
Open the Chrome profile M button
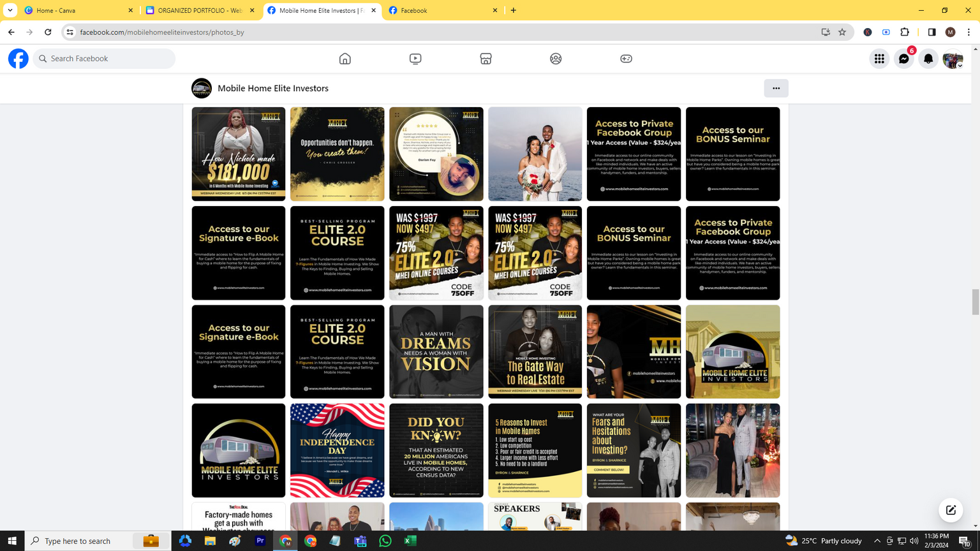tap(950, 32)
